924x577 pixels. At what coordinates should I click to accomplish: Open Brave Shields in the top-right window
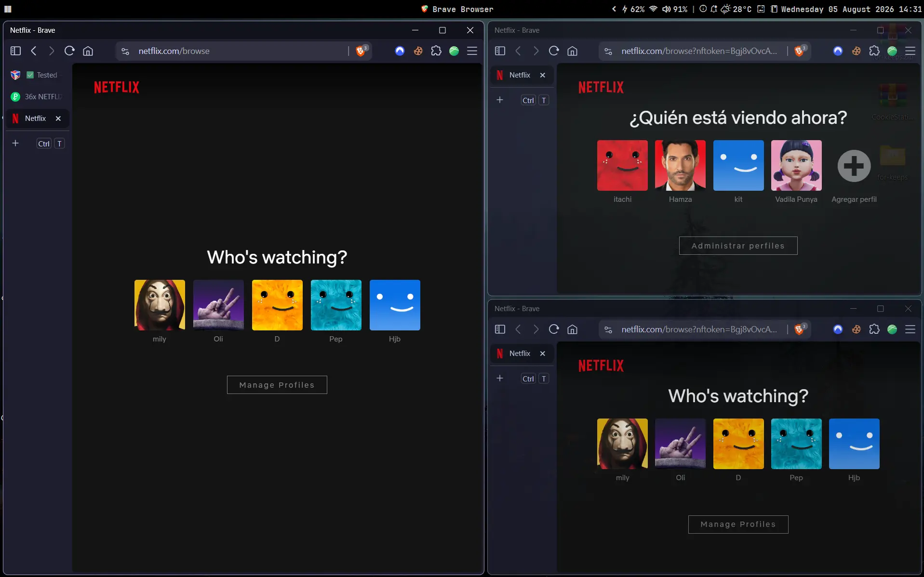[x=800, y=51]
